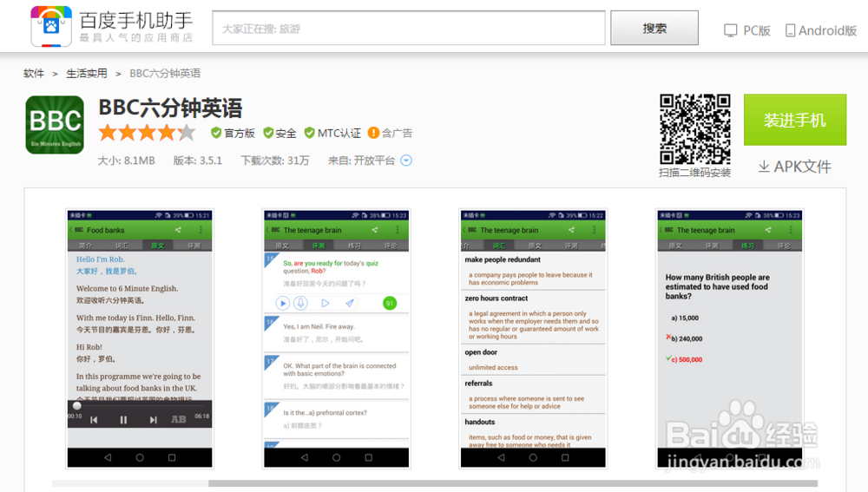
Task: Click the Baidu Mobile Assistant logo
Action: click(x=111, y=27)
